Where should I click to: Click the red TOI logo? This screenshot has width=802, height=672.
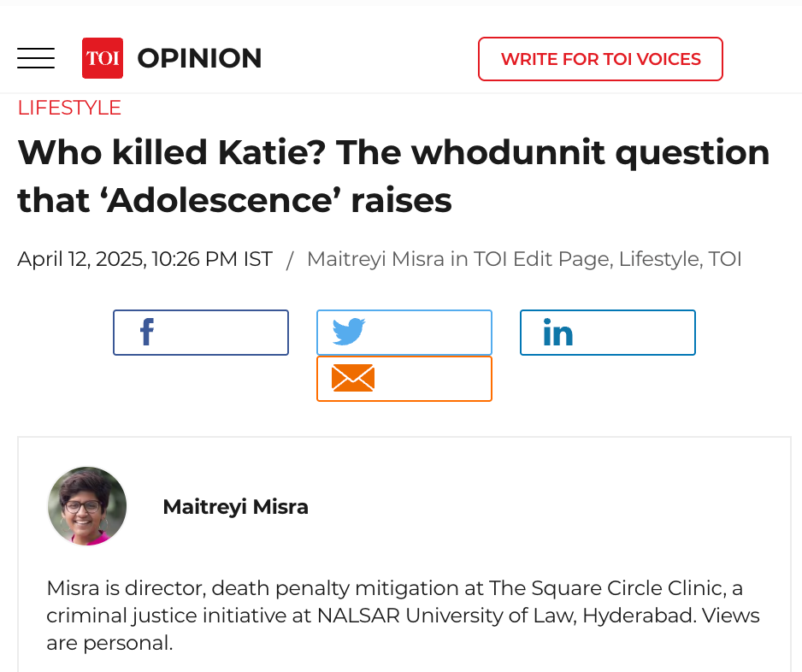pyautogui.click(x=102, y=58)
